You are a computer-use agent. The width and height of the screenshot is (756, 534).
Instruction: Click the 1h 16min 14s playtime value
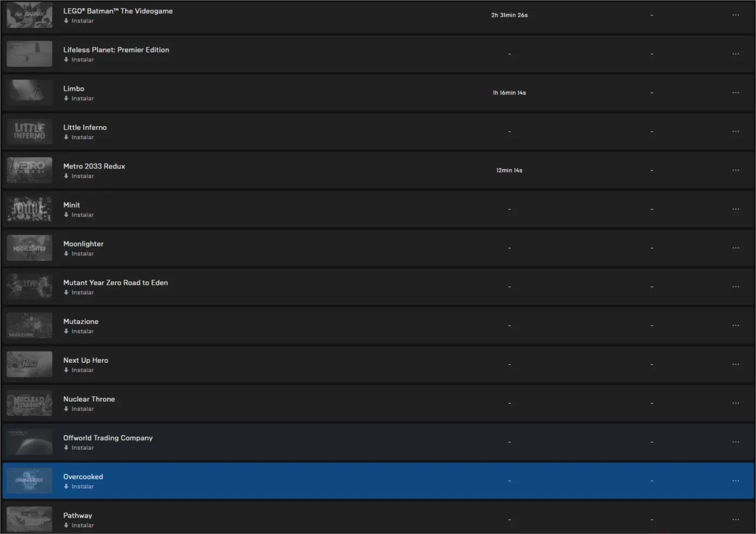509,93
